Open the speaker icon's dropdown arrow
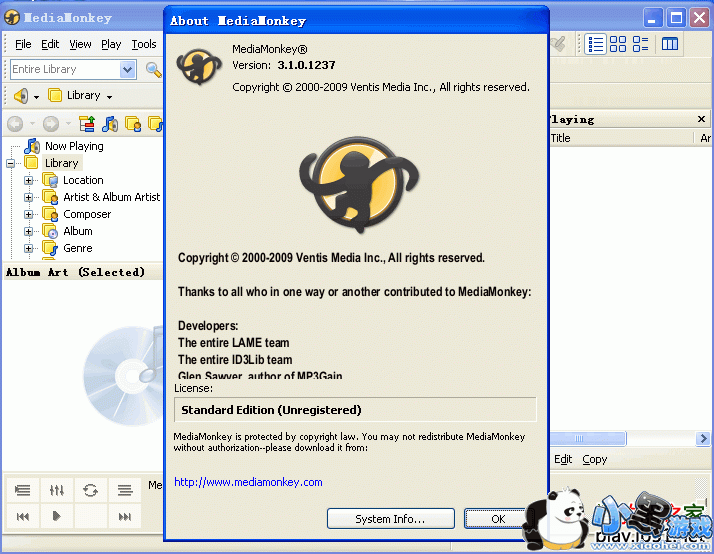Viewport: 714px width, 554px height. point(36,97)
